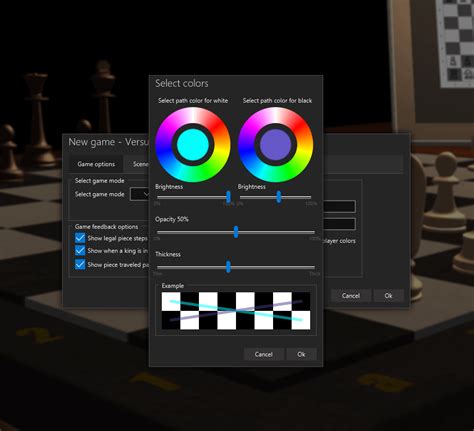Click Cancel in Select colors dialog

264,354
